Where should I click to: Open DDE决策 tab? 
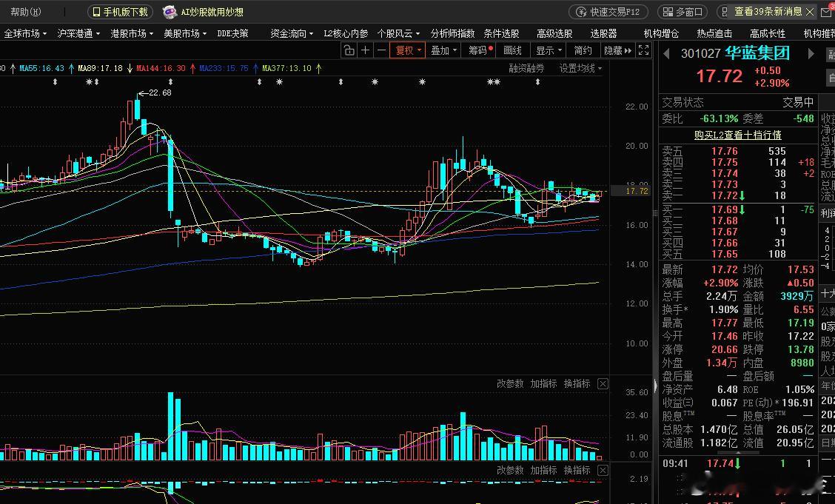pos(232,33)
